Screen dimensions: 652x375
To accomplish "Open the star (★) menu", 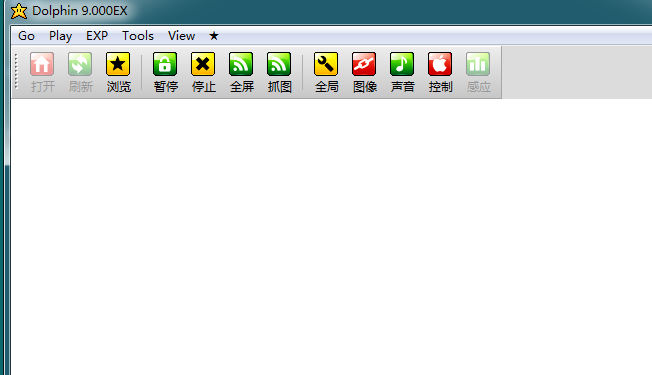I will (x=214, y=36).
